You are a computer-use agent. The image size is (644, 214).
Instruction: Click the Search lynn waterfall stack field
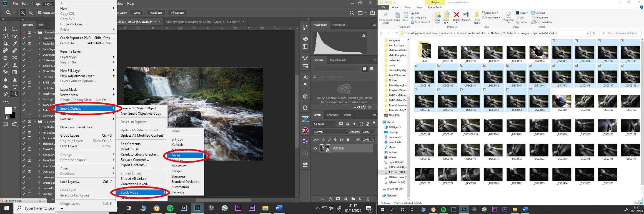[620, 33]
